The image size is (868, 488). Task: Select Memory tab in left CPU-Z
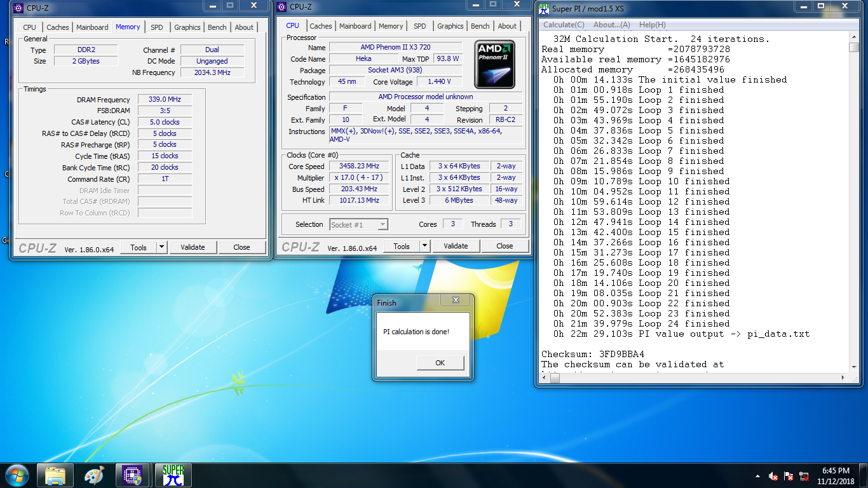click(x=128, y=27)
